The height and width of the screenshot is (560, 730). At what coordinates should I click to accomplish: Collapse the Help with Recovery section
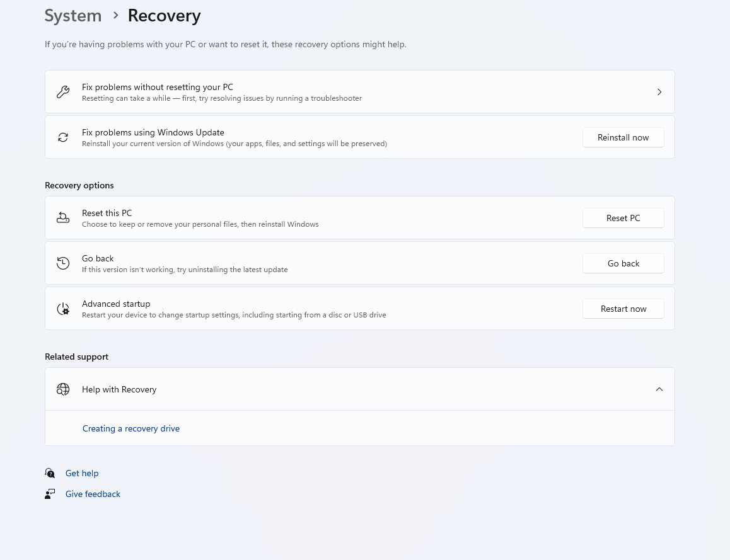tap(659, 389)
